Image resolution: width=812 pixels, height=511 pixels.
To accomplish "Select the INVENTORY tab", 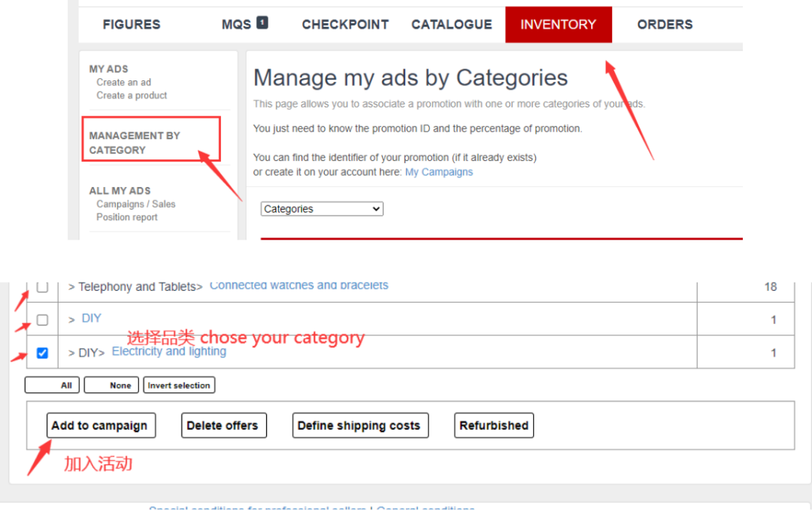I will [x=558, y=24].
